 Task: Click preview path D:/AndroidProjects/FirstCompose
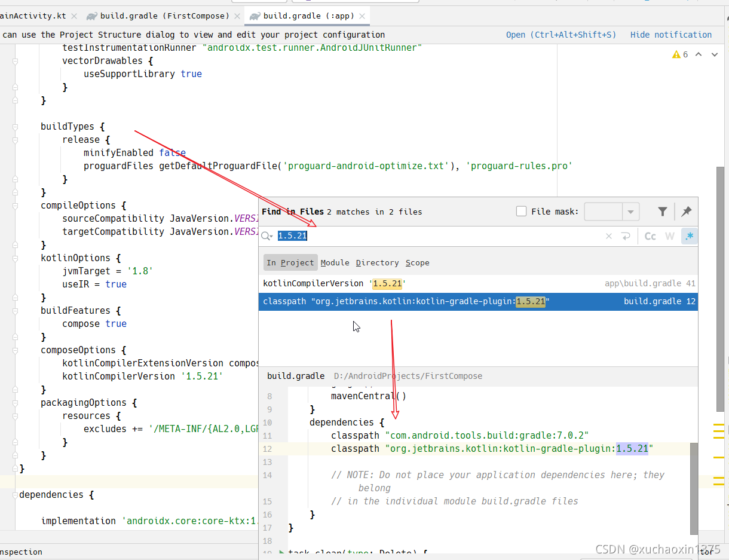pos(408,376)
